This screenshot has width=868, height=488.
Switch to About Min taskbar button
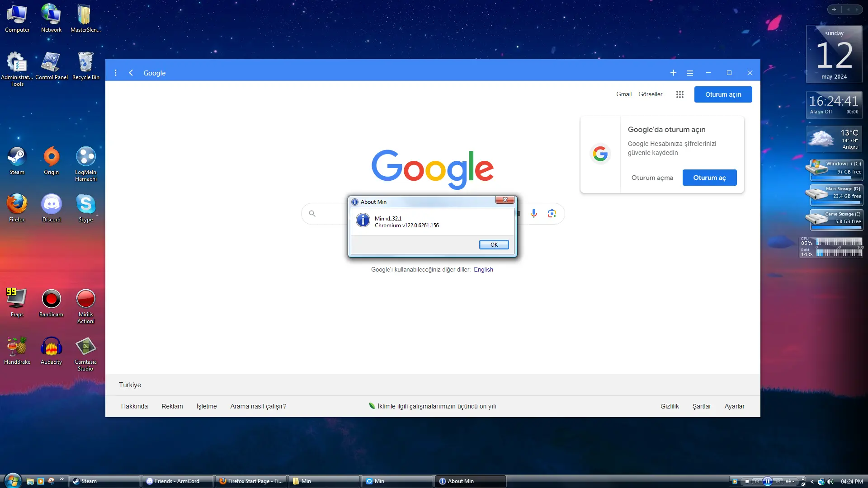click(x=471, y=481)
